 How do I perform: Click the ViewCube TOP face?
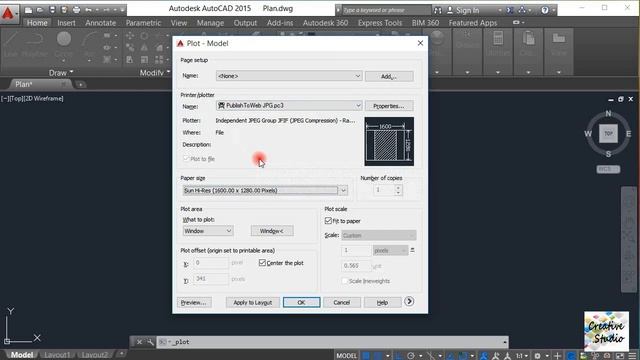(608, 133)
